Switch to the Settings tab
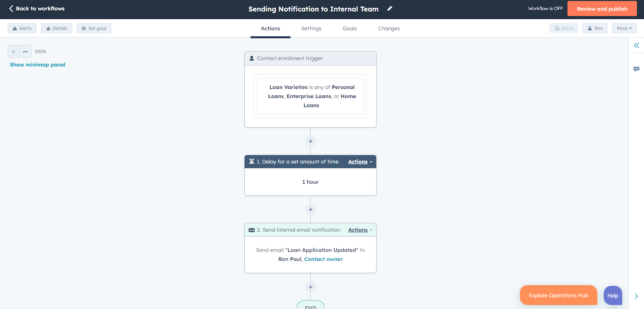Screen dimensions: 644x309 [x=311, y=29]
